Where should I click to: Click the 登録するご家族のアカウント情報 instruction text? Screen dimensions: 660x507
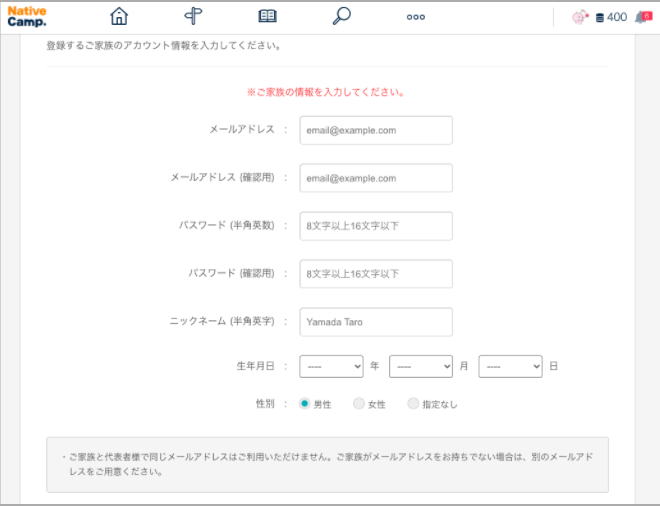[164, 45]
